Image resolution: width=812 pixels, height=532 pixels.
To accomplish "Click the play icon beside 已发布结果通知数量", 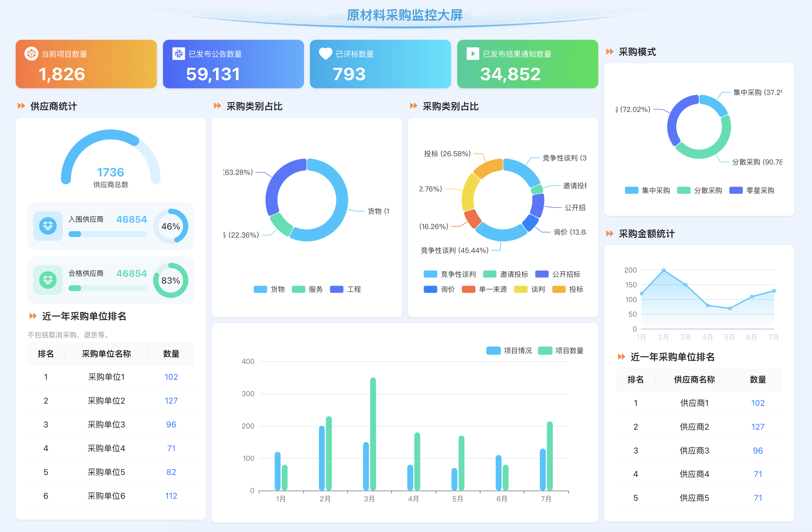I will [472, 53].
